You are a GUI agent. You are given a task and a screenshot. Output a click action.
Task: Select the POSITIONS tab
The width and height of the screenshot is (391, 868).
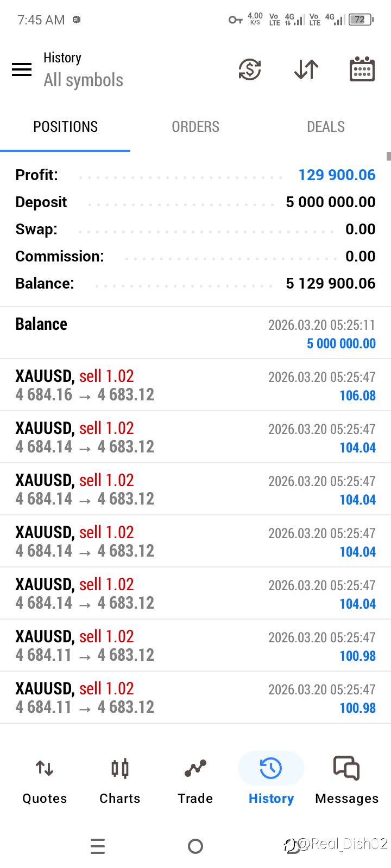(x=65, y=127)
